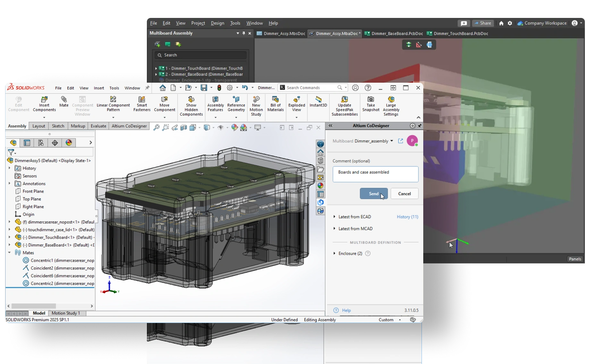Image resolution: width=590 pixels, height=364 pixels.
Task: Open Altium CoDesigner settings gear
Action: 412,126
